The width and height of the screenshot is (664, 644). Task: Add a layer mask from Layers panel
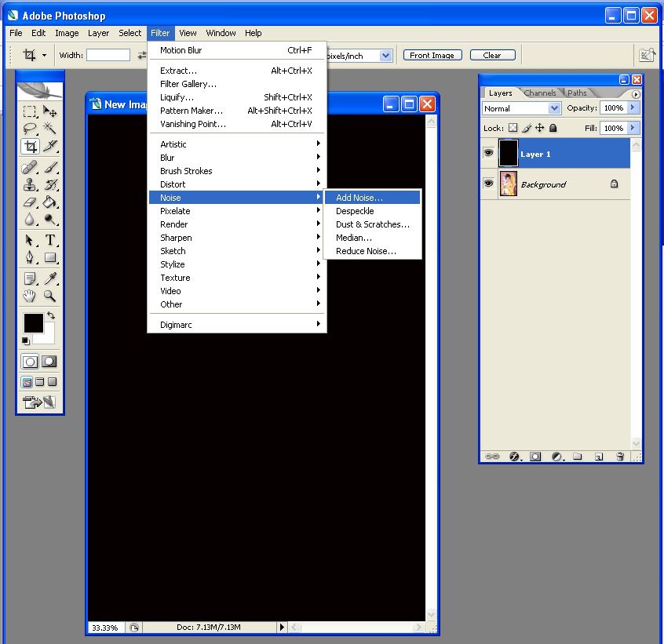click(x=535, y=456)
